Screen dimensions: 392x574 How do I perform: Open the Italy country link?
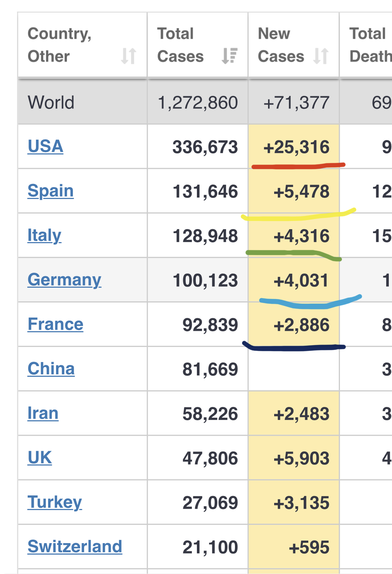[x=45, y=236]
